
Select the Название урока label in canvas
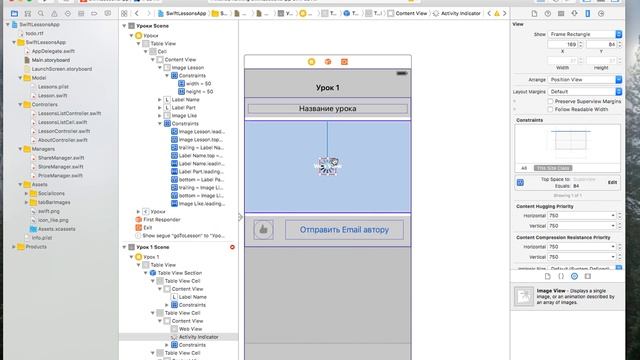click(328, 109)
